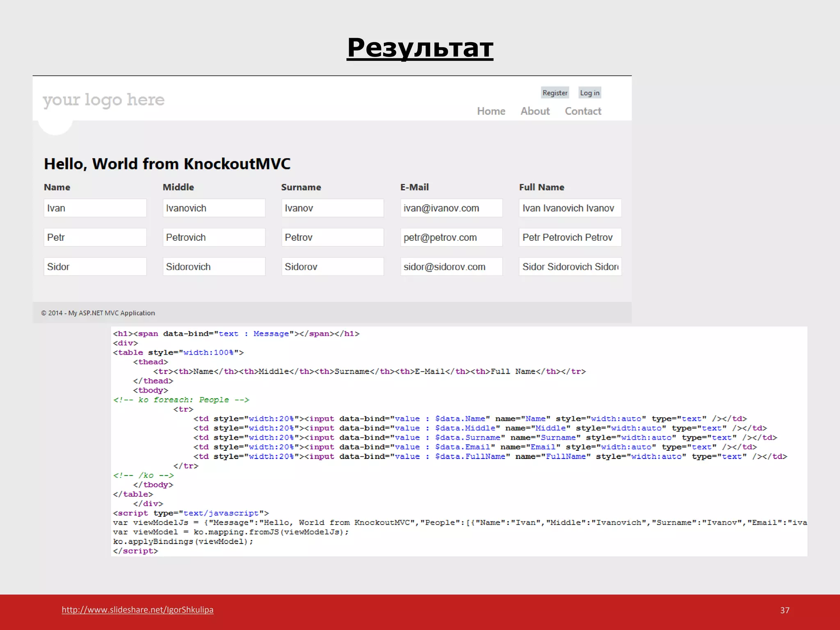Image resolution: width=840 pixels, height=630 pixels.
Task: Click the Name field containing Petr
Action: click(95, 237)
